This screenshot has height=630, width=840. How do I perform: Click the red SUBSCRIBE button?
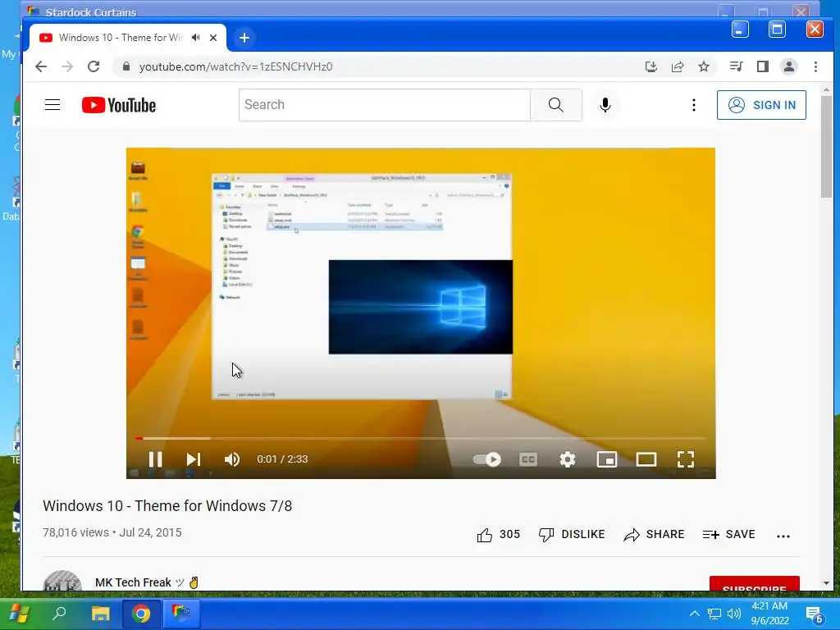click(x=755, y=584)
